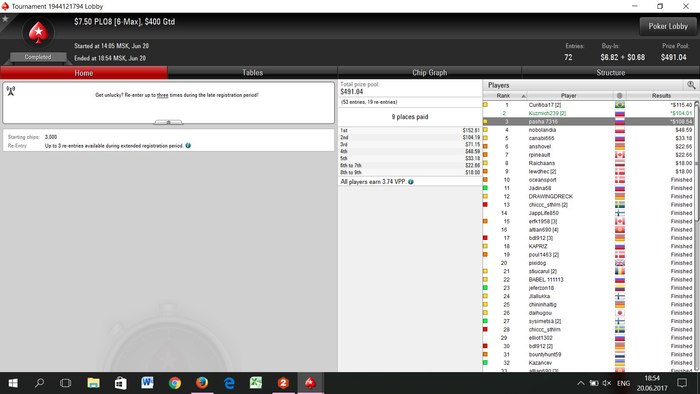Click the Japan flag beside daihugou
700x394 pixels.
pyautogui.click(x=620, y=313)
